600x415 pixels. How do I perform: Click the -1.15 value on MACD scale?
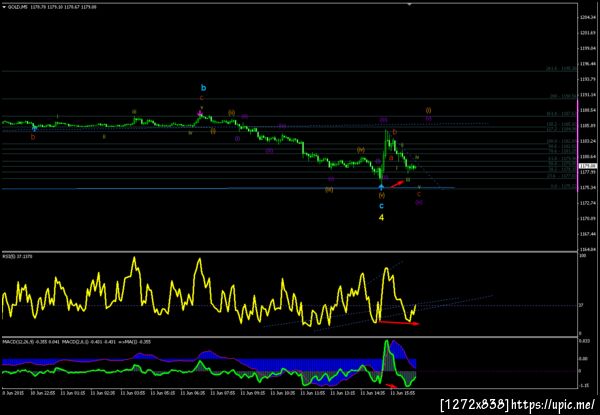(584, 386)
